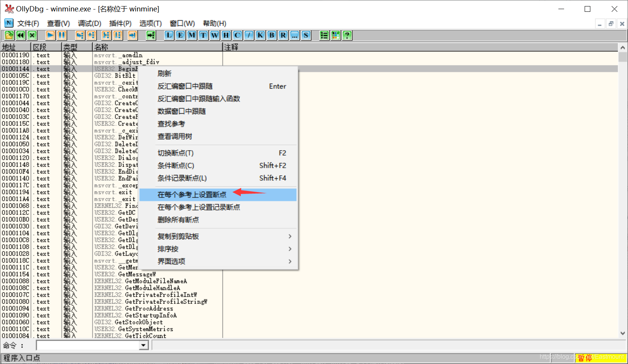The height and width of the screenshot is (364, 628).
Task: Open Memory map with M button
Action: (x=192, y=35)
